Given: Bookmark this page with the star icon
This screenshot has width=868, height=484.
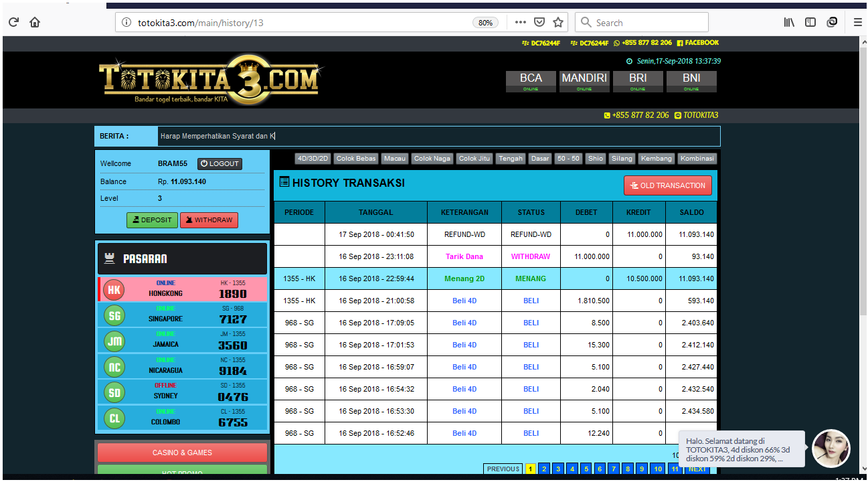Looking at the screenshot, I should pos(558,22).
